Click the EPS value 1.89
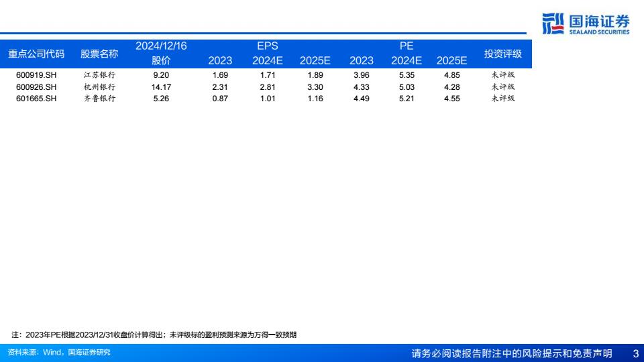644x362 pixels. pos(315,75)
